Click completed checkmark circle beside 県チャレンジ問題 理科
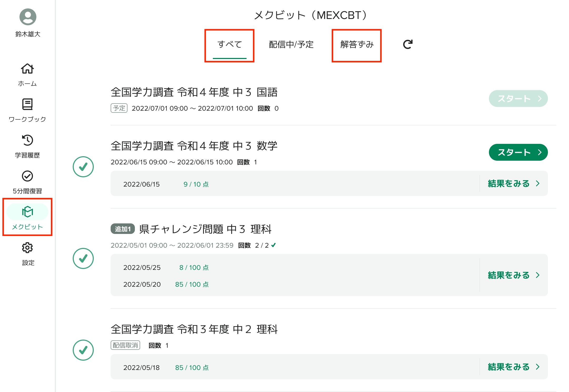Image resolution: width=569 pixels, height=392 pixels. point(83,258)
